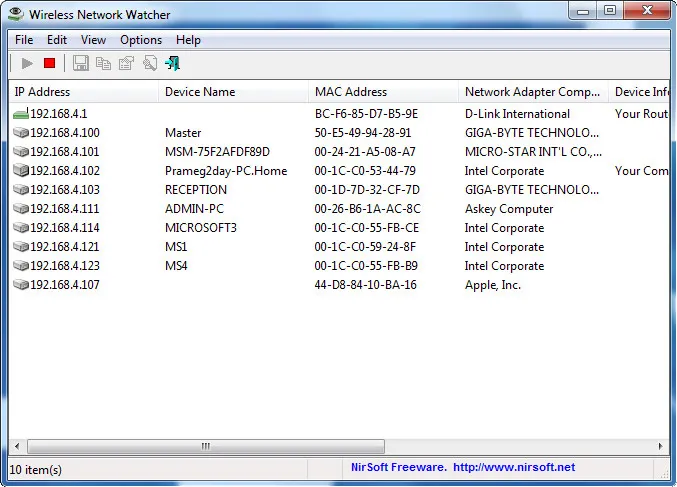Select the 192.168.4.1 router row

click(339, 114)
